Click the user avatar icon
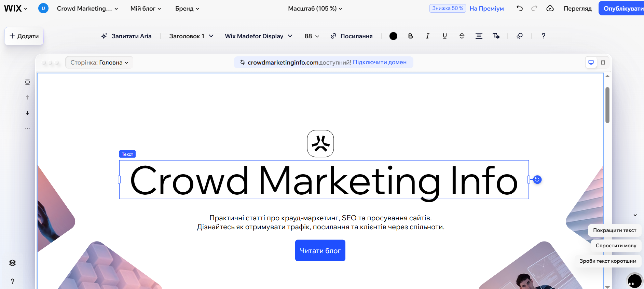The width and height of the screenshot is (644, 289). click(43, 9)
